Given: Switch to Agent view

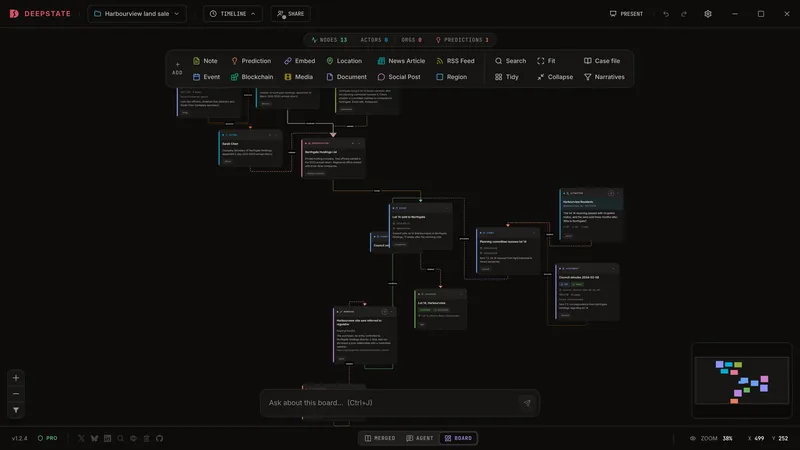Looking at the screenshot, I should coord(419,438).
